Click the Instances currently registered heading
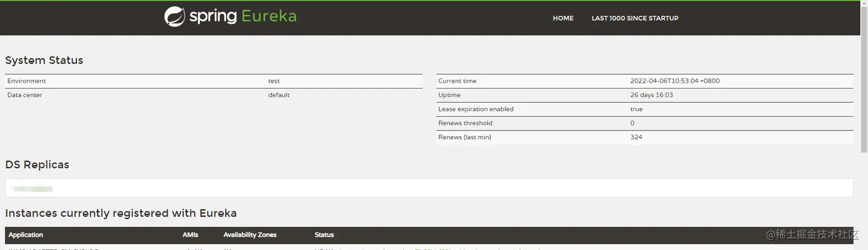The height and width of the screenshot is (250, 868). (121, 213)
